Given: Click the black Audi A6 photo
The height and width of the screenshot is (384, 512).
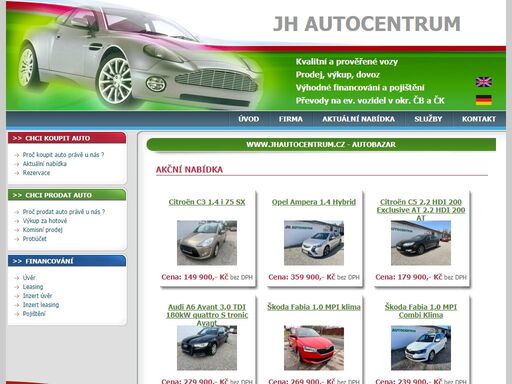Looking at the screenshot, I should [207, 348].
